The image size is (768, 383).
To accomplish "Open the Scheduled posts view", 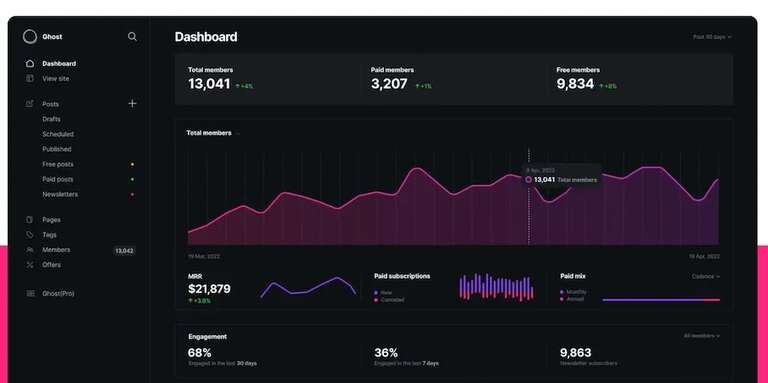I will pos(58,134).
